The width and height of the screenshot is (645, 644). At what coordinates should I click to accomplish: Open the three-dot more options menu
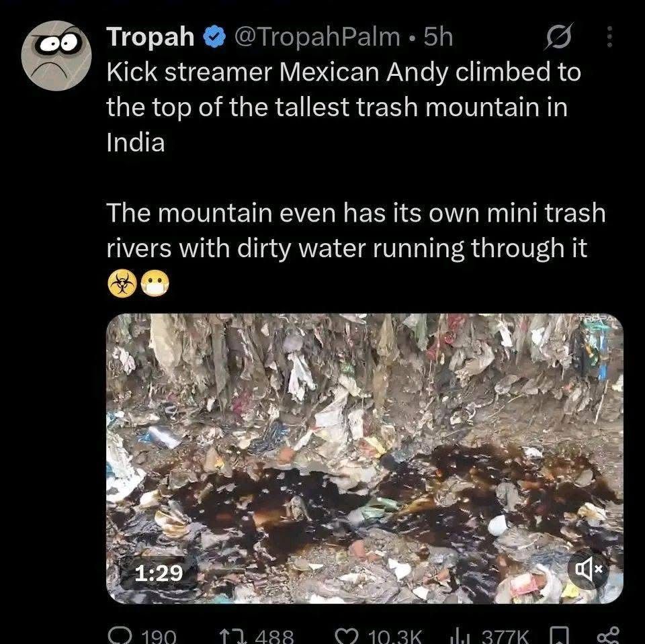click(609, 37)
